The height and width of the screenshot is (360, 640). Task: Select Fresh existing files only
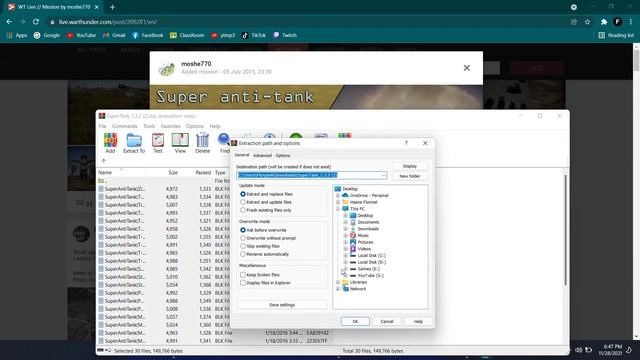point(266,210)
